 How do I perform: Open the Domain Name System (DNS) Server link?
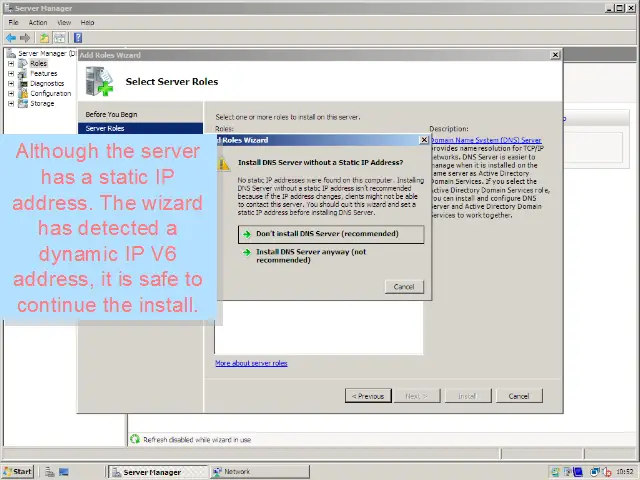point(486,140)
